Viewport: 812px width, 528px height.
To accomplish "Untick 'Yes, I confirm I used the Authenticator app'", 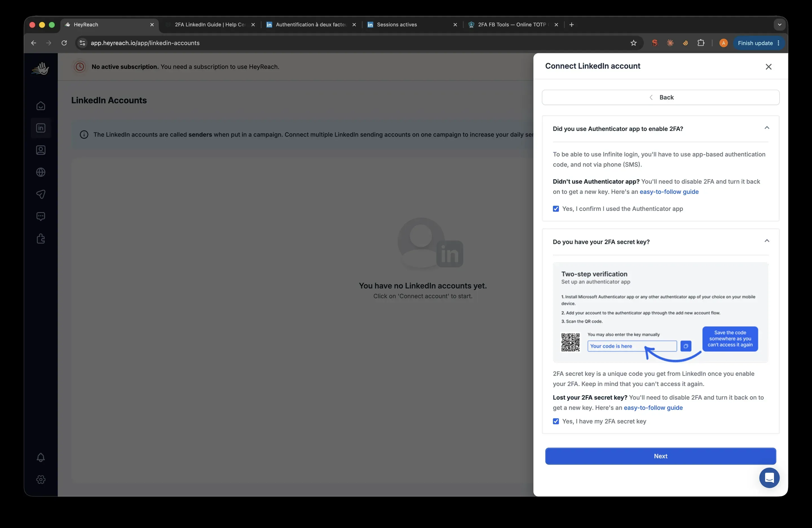I will tap(556, 209).
